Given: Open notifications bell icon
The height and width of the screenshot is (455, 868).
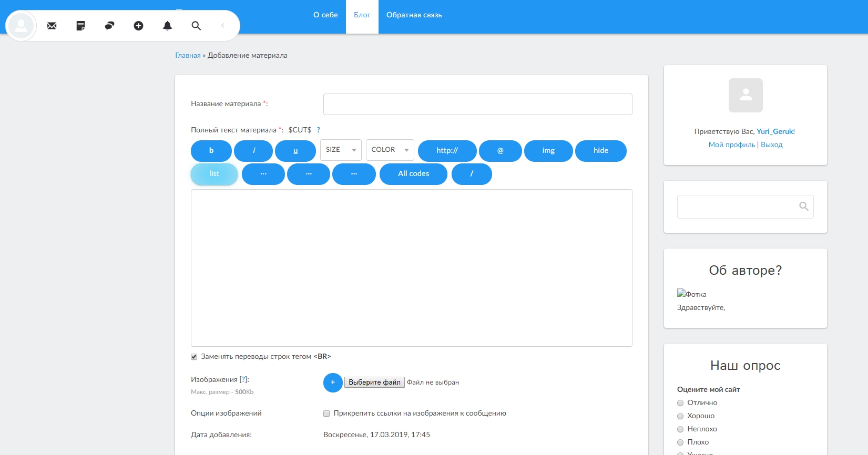Looking at the screenshot, I should coord(167,26).
